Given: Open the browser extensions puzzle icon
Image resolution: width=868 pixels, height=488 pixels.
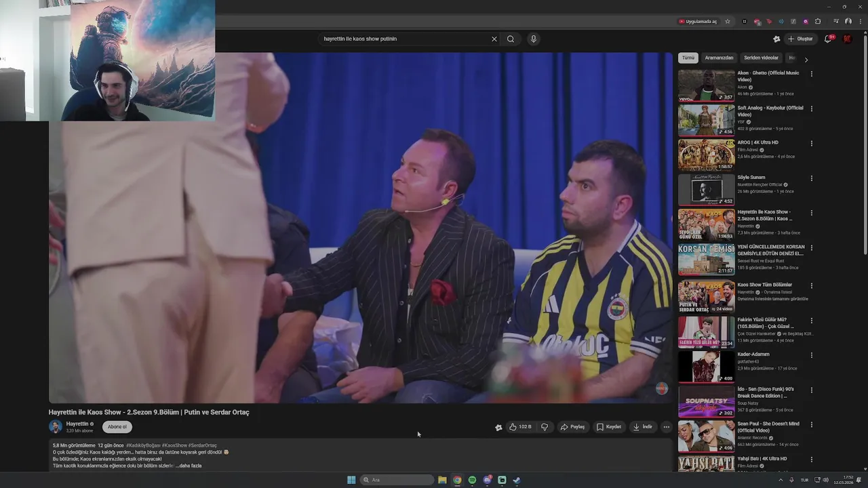Looking at the screenshot, I should (818, 21).
